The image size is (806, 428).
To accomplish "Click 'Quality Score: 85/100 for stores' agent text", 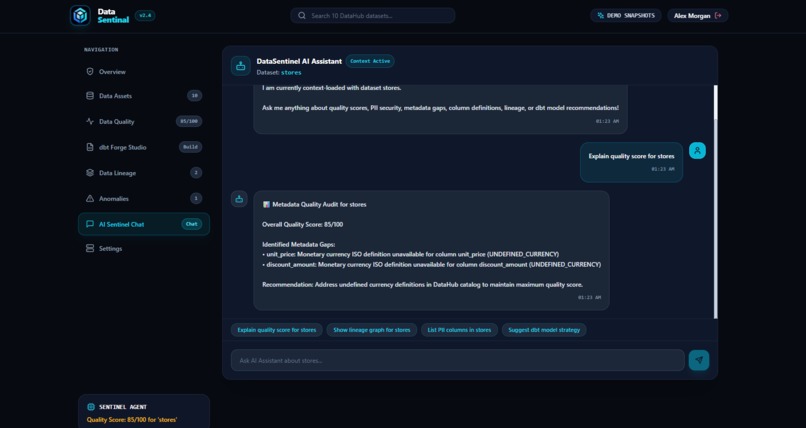I will 132,420.
